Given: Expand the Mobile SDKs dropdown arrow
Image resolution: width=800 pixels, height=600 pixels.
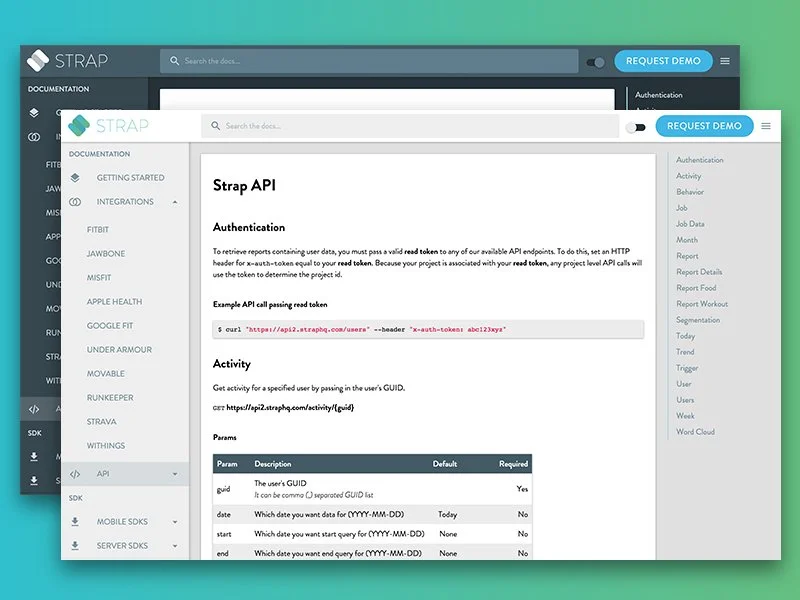Looking at the screenshot, I should (x=175, y=522).
